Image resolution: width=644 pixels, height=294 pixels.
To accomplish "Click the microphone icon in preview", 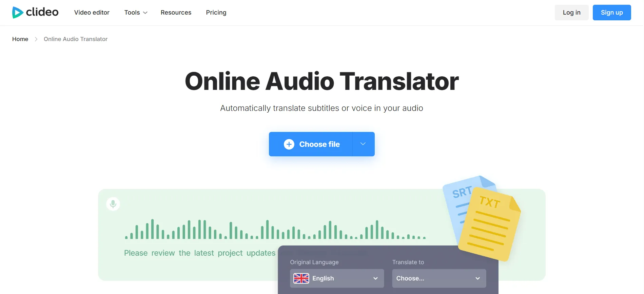I will [113, 204].
